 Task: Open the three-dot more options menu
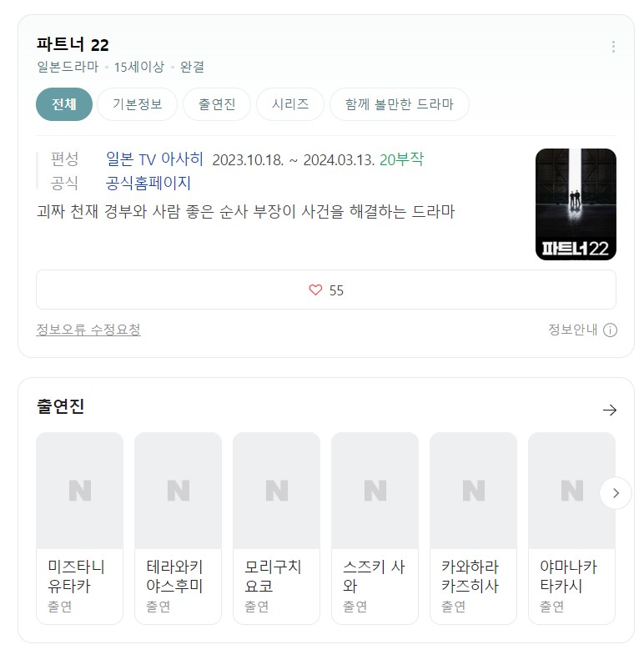[x=613, y=47]
